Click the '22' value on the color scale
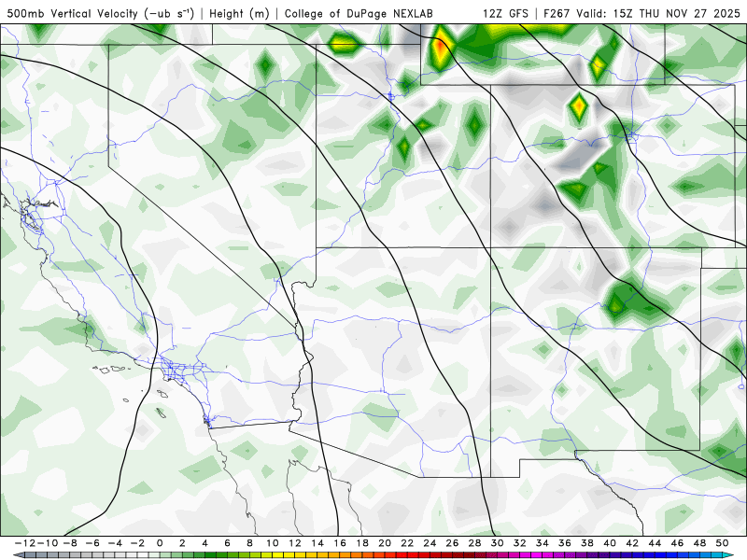The image size is (747, 560). coord(407,543)
